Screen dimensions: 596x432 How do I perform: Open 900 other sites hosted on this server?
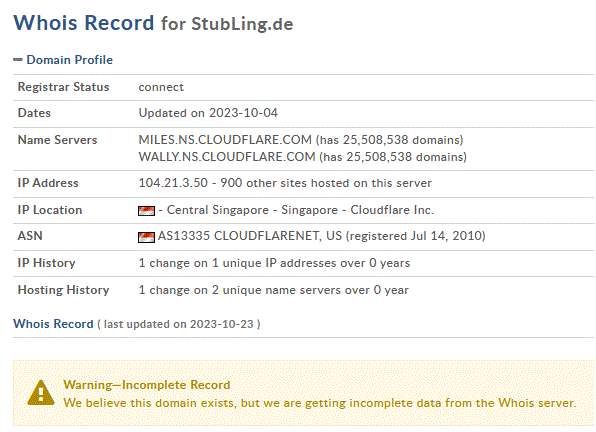326,183
